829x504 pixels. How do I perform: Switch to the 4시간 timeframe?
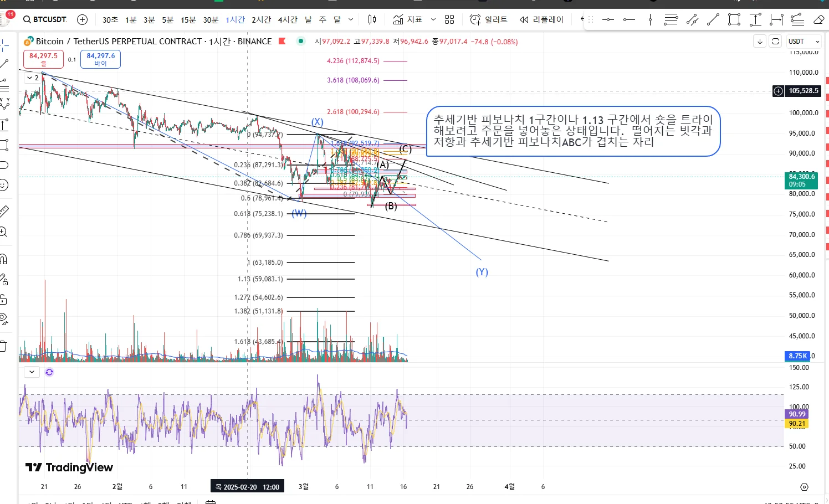click(288, 19)
